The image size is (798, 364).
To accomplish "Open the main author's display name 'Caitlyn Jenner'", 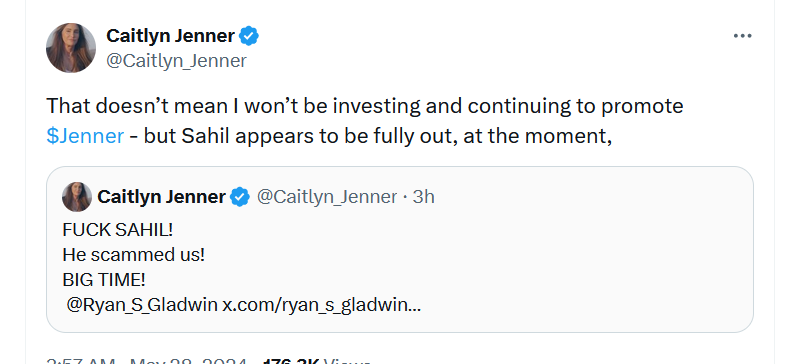I will [170, 36].
